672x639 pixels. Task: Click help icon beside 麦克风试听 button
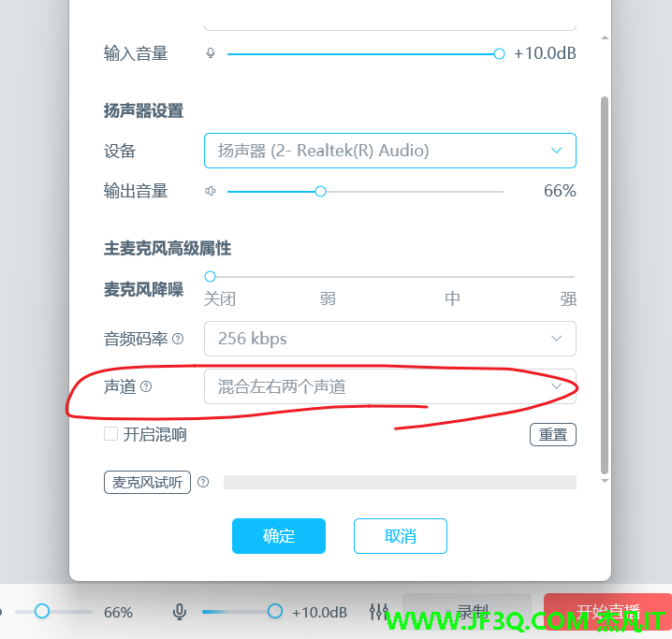(203, 482)
